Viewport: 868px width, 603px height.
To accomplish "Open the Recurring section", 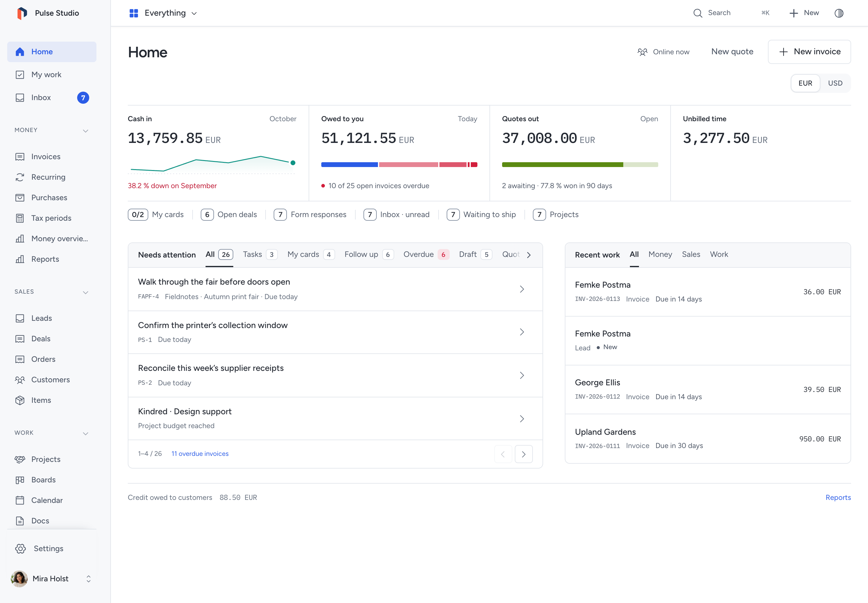I will point(52,177).
